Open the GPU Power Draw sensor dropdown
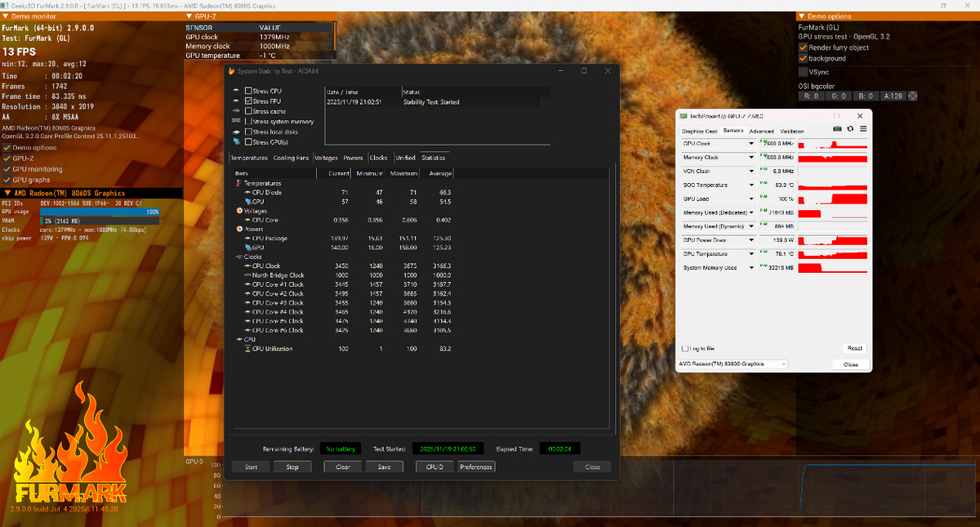The image size is (980, 527). (x=751, y=240)
